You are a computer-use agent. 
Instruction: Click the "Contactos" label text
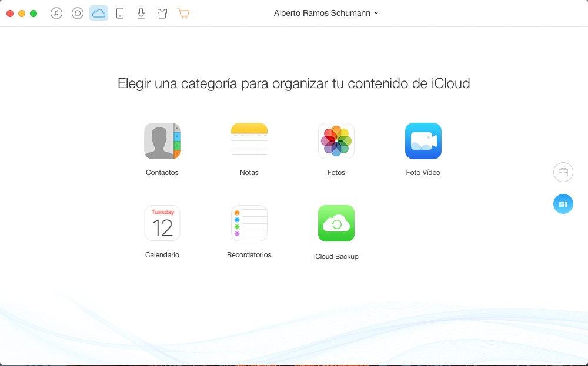pos(162,173)
